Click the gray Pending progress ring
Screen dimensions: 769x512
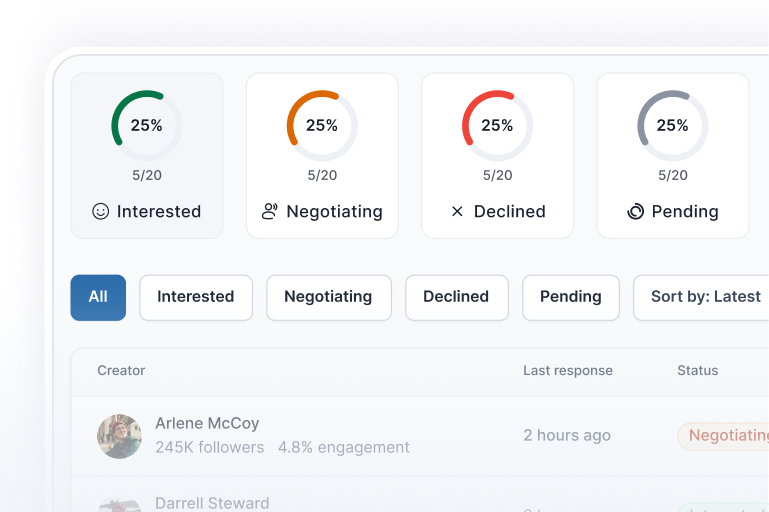(672, 126)
